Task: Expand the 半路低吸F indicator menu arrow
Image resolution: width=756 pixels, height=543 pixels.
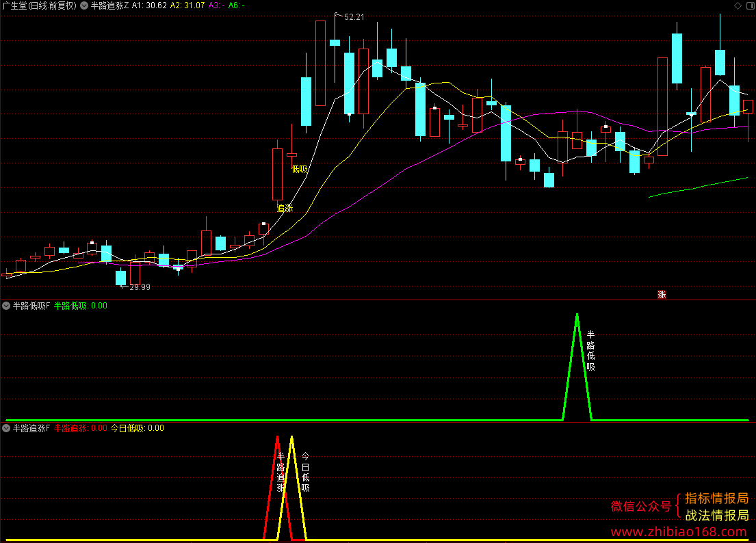Action: point(6,306)
